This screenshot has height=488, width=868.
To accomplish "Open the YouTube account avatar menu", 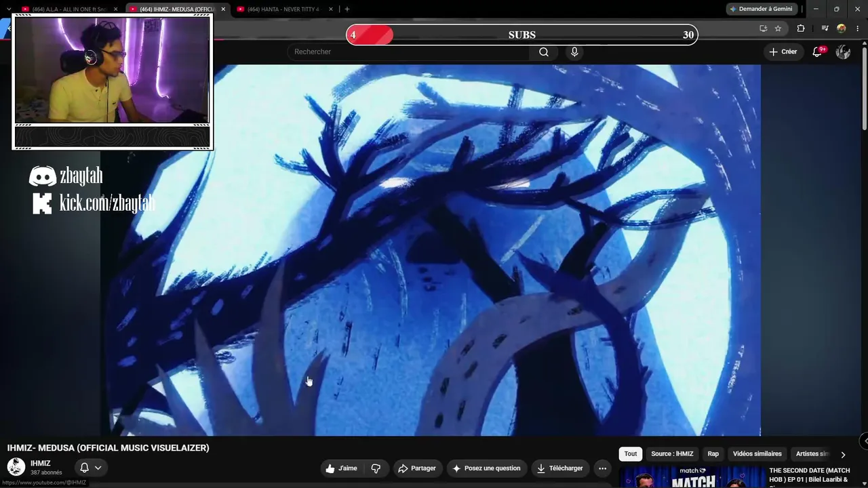I will pyautogui.click(x=843, y=52).
